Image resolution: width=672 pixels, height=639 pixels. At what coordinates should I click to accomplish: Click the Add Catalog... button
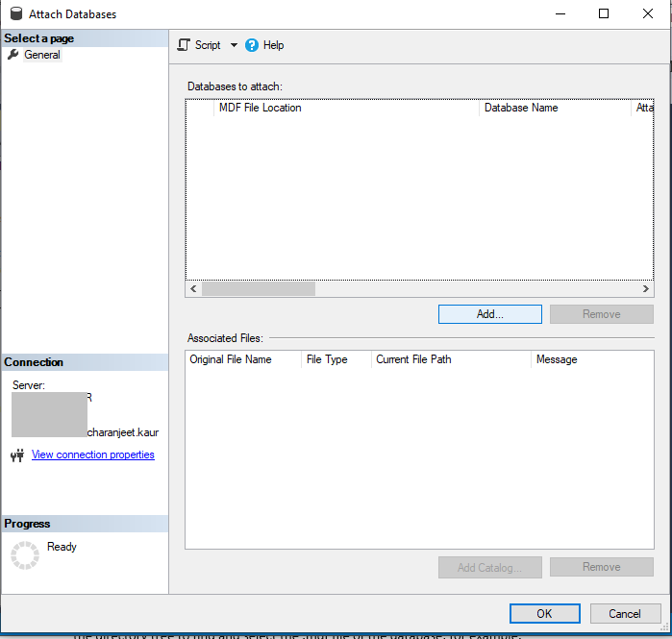[x=490, y=568]
